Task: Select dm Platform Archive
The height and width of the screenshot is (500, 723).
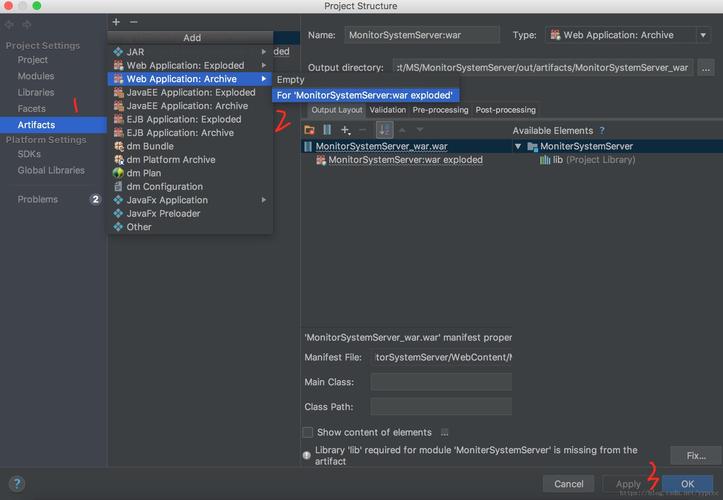Action: pyautogui.click(x=190, y=160)
